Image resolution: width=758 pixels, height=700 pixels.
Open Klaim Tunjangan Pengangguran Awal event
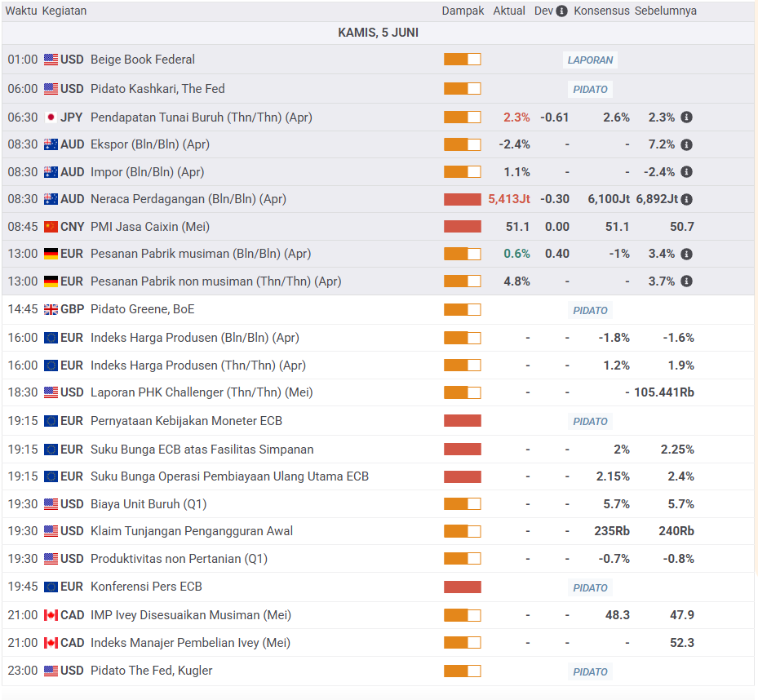191,531
